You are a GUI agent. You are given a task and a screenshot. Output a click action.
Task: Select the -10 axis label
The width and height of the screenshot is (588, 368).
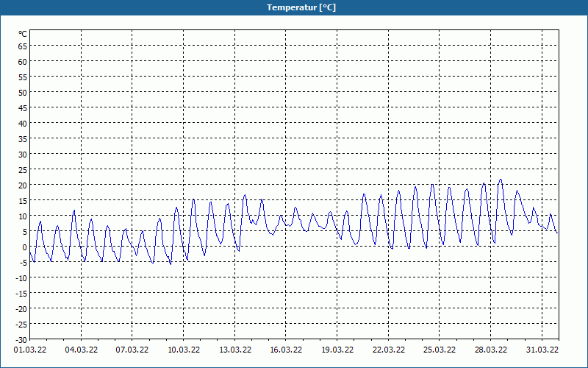(x=21, y=278)
